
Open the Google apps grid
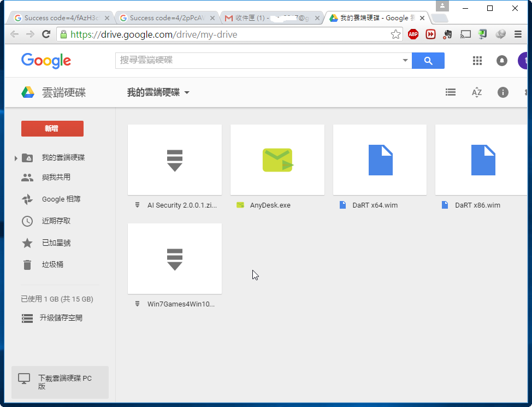point(477,61)
